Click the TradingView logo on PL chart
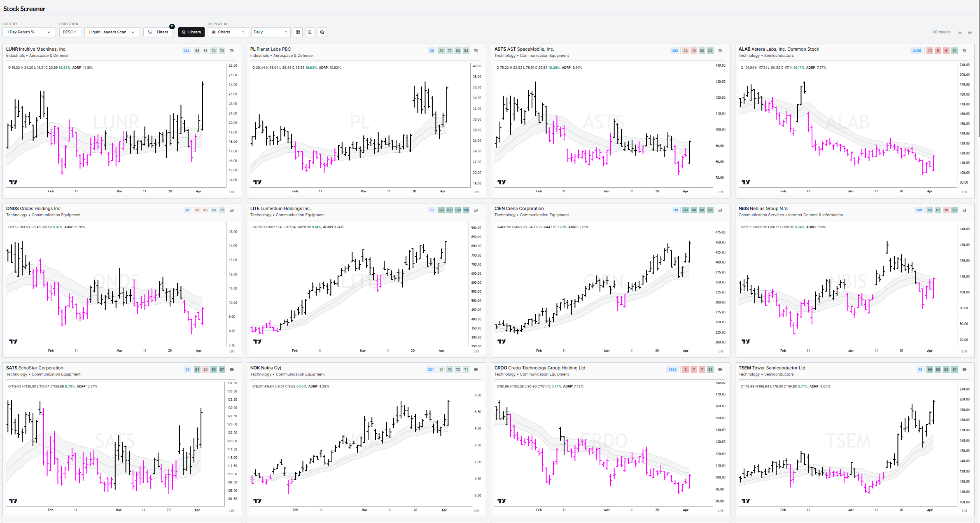Image resolution: width=980 pixels, height=523 pixels. 257,182
